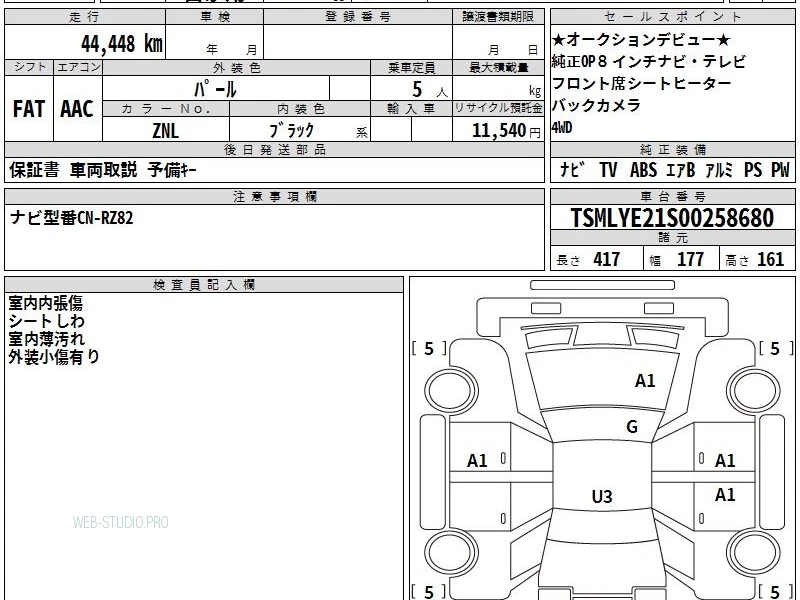This screenshot has height=600, width=800.
Task: Click the 車検 header
Action: [x=215, y=17]
